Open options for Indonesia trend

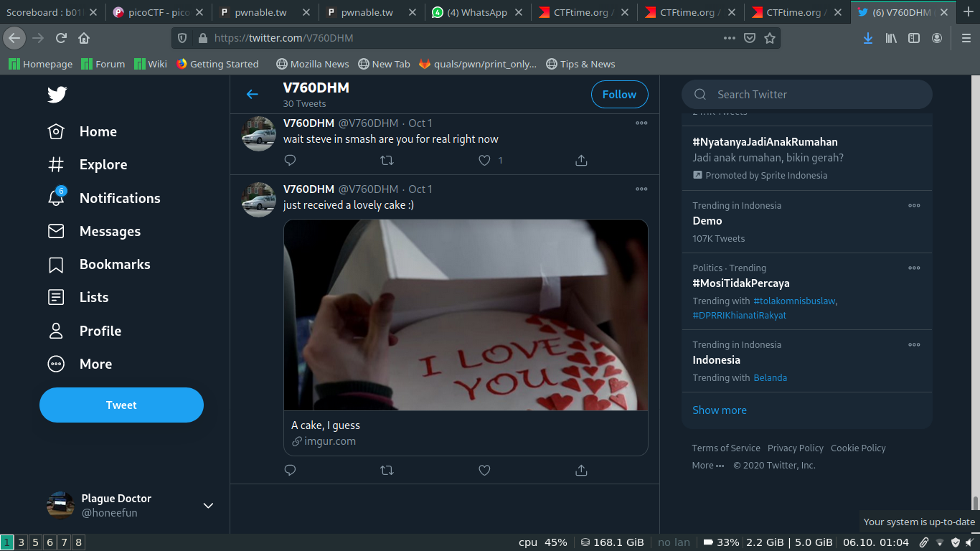pos(914,344)
